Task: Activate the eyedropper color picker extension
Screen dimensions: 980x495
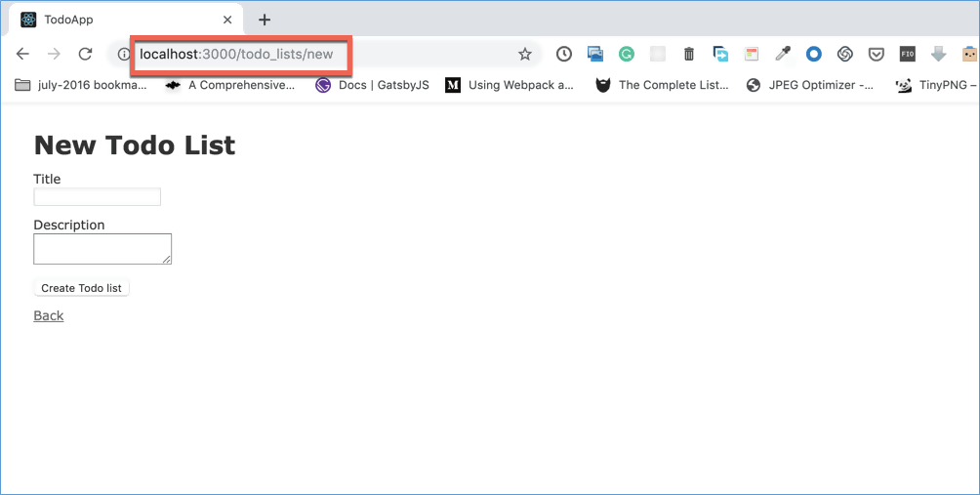Action: point(782,55)
